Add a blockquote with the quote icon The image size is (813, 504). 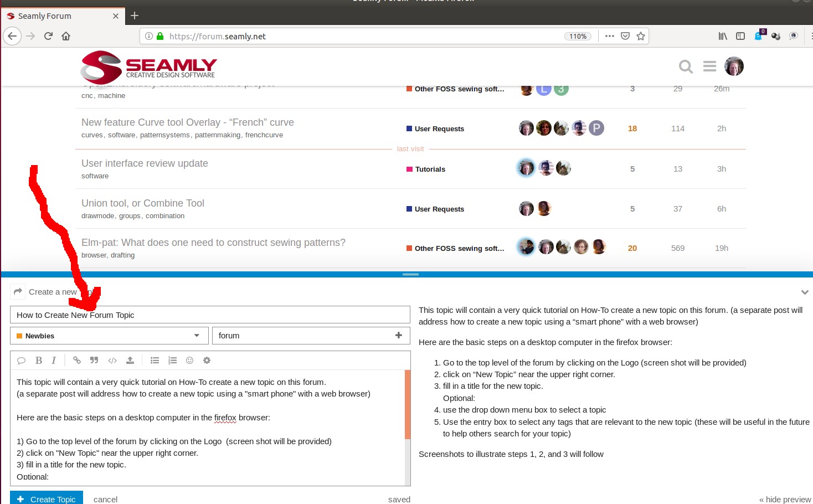[x=94, y=361]
